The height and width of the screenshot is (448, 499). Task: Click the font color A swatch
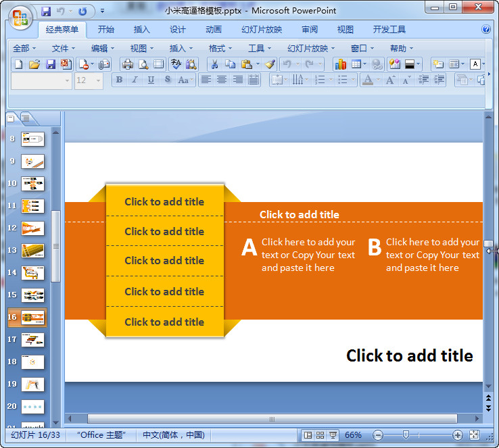[368, 80]
